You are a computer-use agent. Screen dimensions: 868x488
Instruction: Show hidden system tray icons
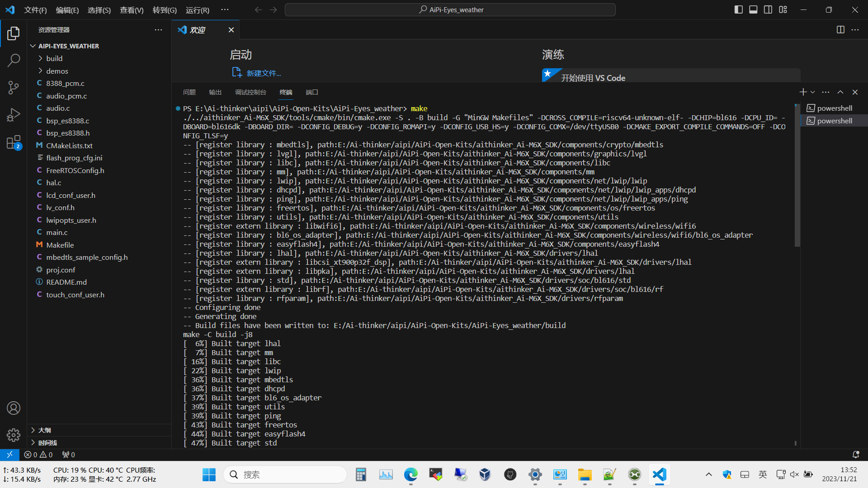point(708,474)
